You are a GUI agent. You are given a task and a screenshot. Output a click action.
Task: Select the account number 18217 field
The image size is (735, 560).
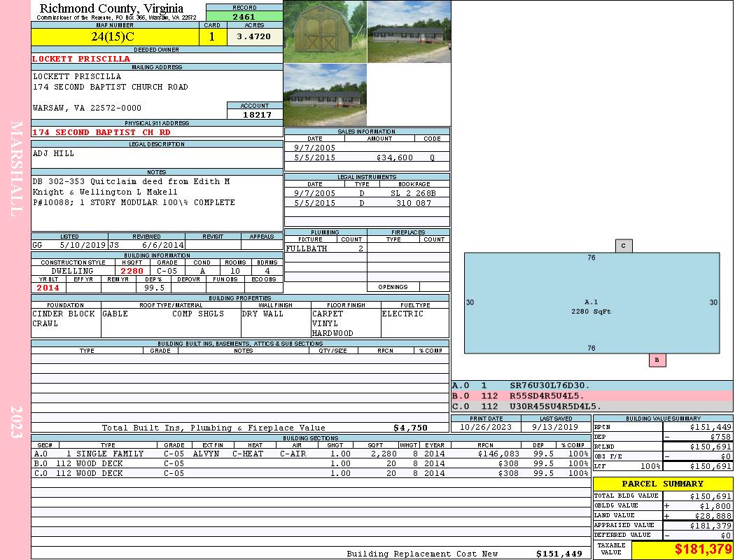click(x=255, y=114)
